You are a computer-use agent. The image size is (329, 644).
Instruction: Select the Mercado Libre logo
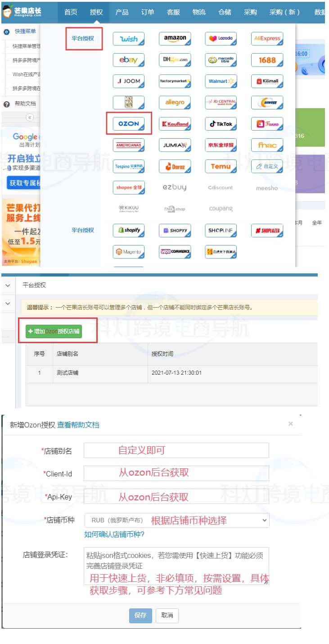point(221,60)
